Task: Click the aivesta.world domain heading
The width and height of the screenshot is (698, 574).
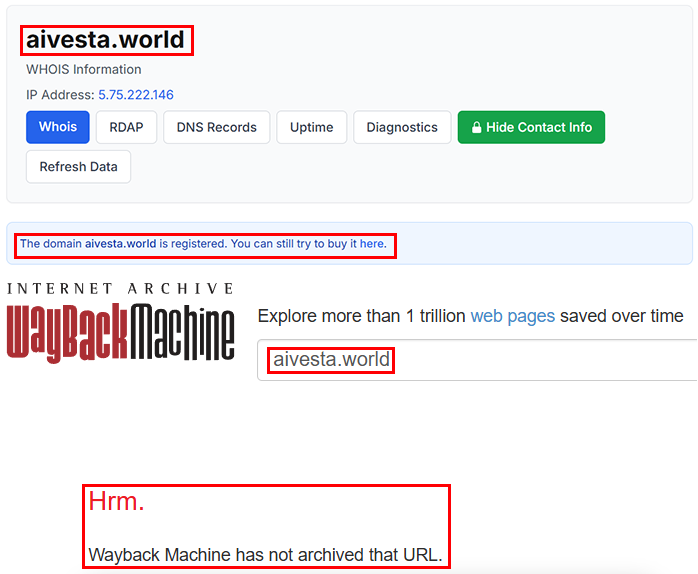Action: click(106, 40)
